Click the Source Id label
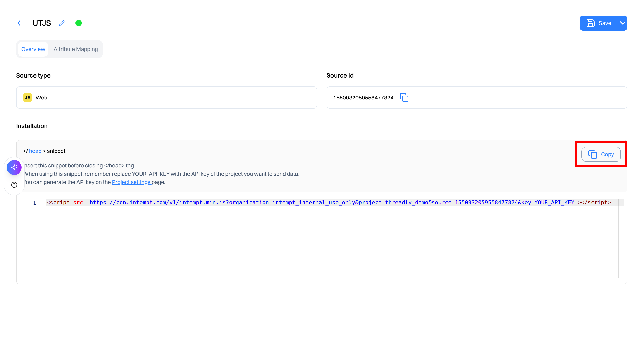Screen dimensions: 644x354 click(340, 75)
